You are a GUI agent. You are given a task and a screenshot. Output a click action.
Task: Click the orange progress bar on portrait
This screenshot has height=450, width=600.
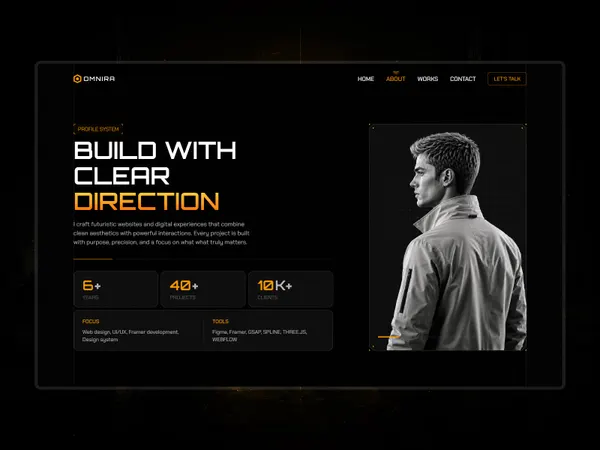coord(389,337)
